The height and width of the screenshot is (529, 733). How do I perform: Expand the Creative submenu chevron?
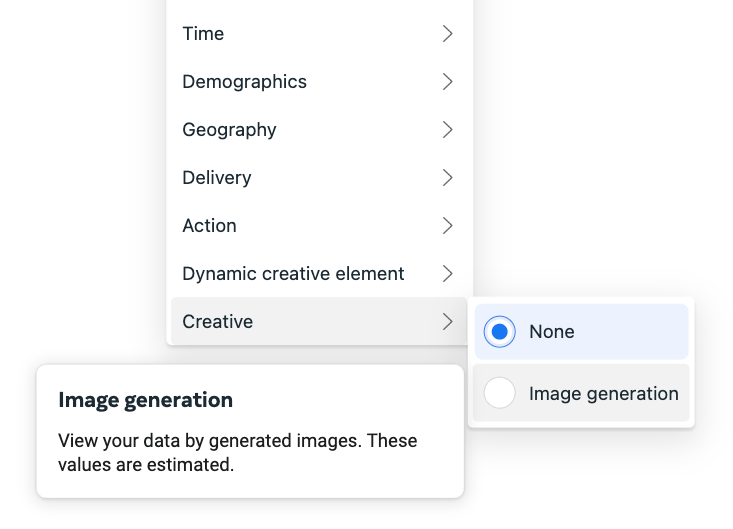click(x=447, y=322)
